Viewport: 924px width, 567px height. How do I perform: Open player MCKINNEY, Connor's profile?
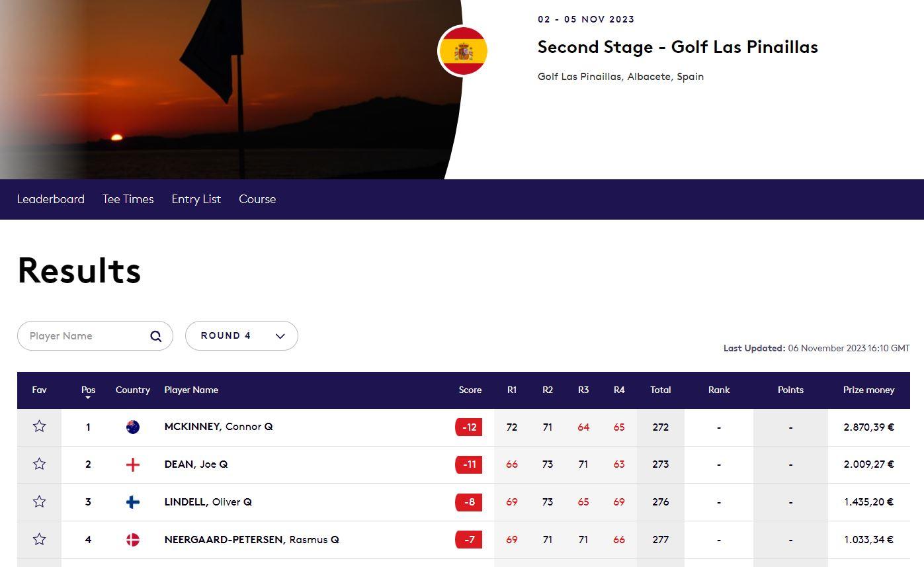[218, 427]
